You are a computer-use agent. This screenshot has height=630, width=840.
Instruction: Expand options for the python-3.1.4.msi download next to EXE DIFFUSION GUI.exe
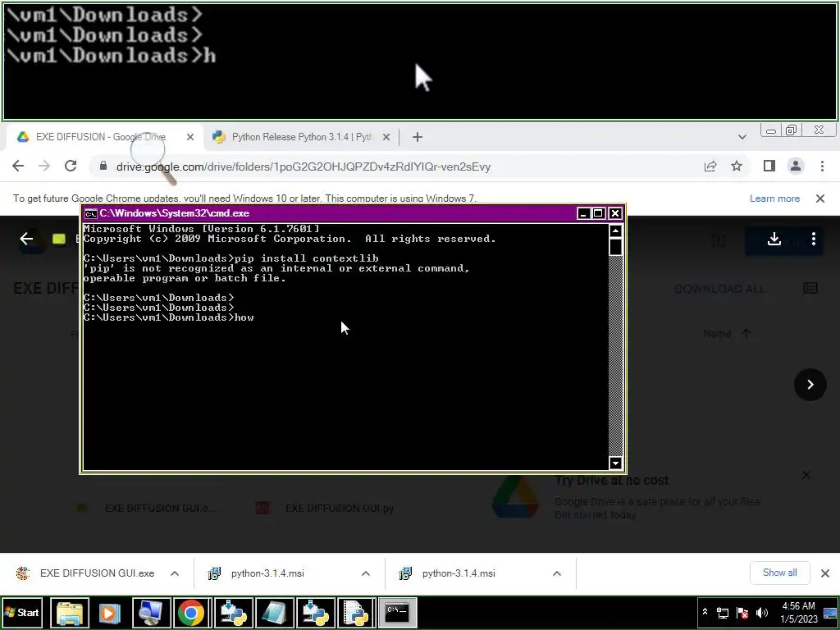[x=366, y=573]
